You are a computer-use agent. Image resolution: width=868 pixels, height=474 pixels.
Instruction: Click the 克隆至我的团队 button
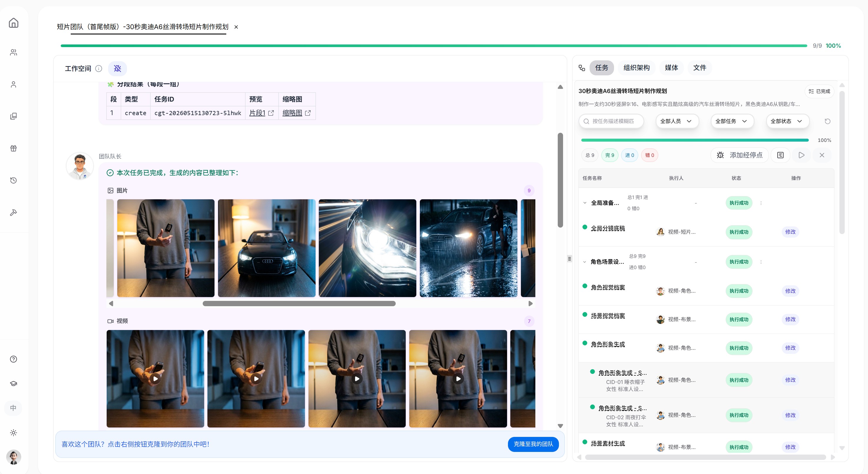[x=533, y=444]
